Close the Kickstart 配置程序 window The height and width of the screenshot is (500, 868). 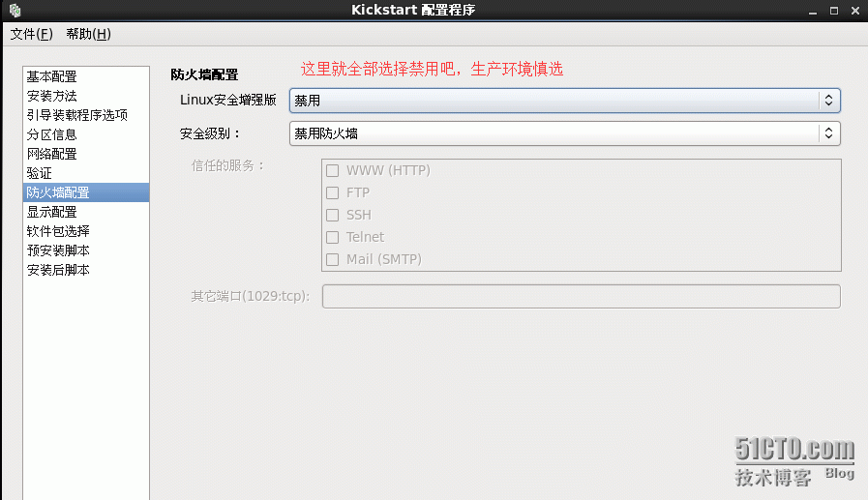855,11
